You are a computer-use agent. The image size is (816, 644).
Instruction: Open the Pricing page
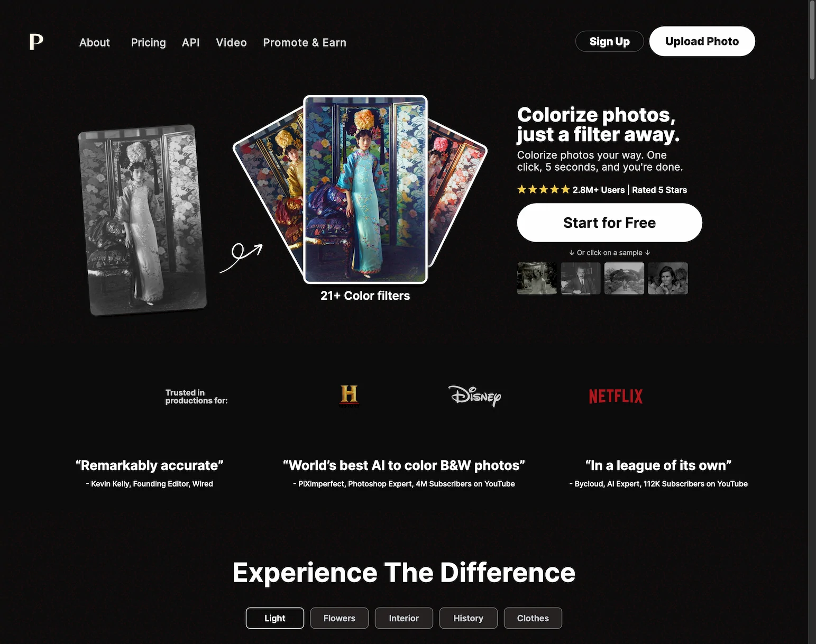click(149, 42)
